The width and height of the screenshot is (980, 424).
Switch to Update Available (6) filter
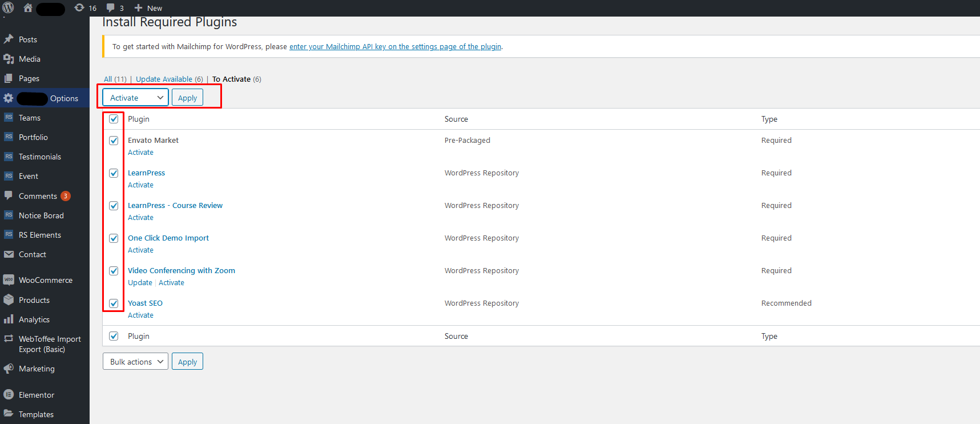170,79
